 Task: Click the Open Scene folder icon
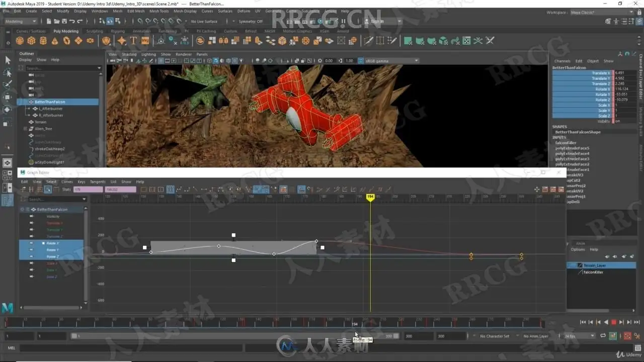(x=56, y=21)
